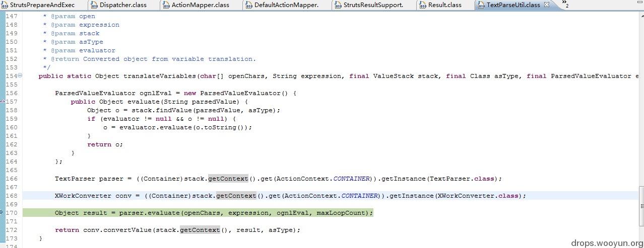
Task: Select the DefaultActionMapper tab
Action: [x=286, y=5]
